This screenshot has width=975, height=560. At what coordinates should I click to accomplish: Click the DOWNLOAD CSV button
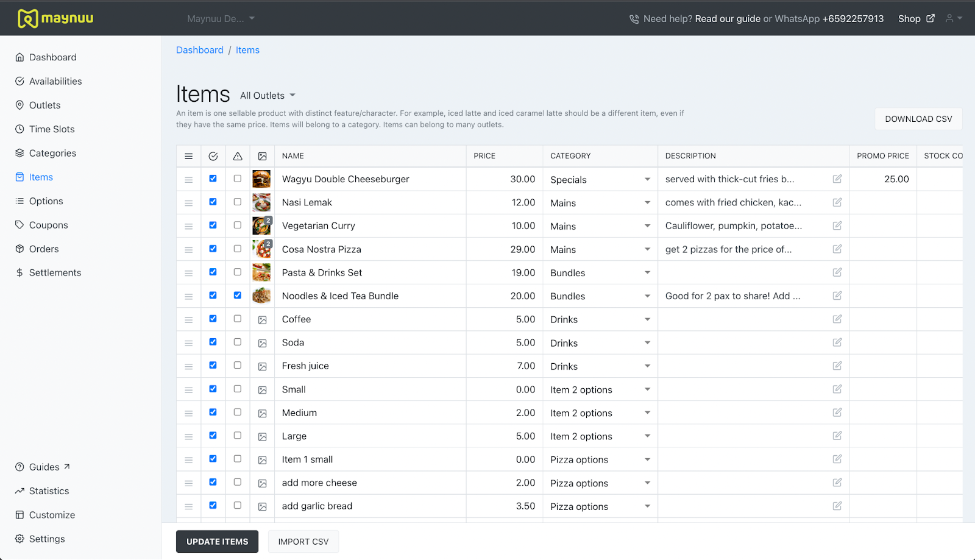[x=918, y=119]
